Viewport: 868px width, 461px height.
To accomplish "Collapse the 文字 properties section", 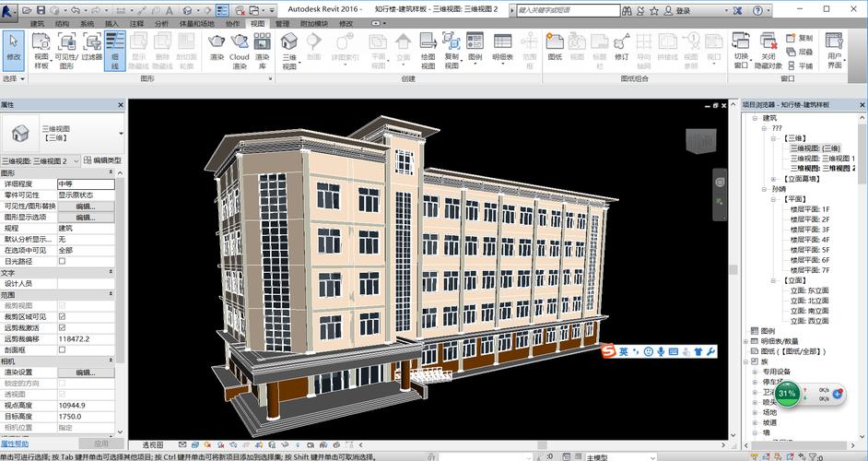I will [111, 272].
